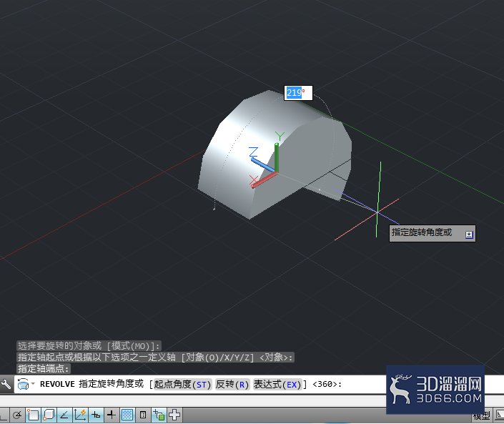This screenshot has height=424, width=504.
Task: Toggle Ortho mode in status bar
Action: (3, 415)
